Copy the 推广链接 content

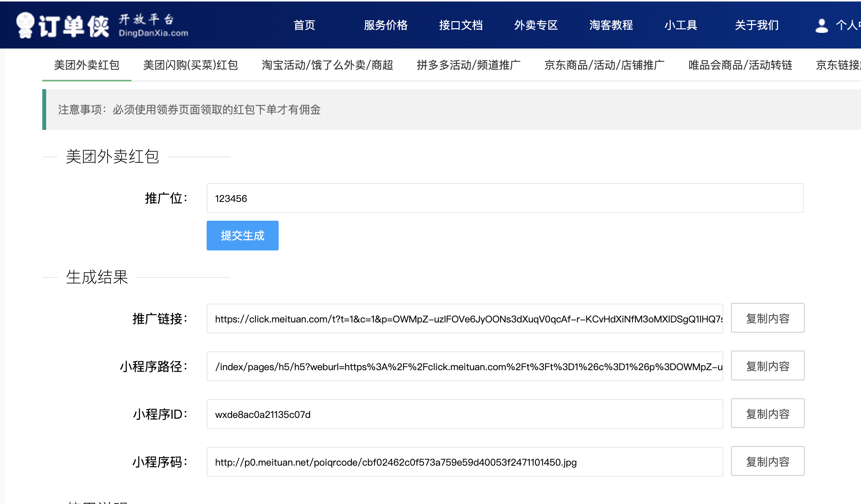pos(767,318)
